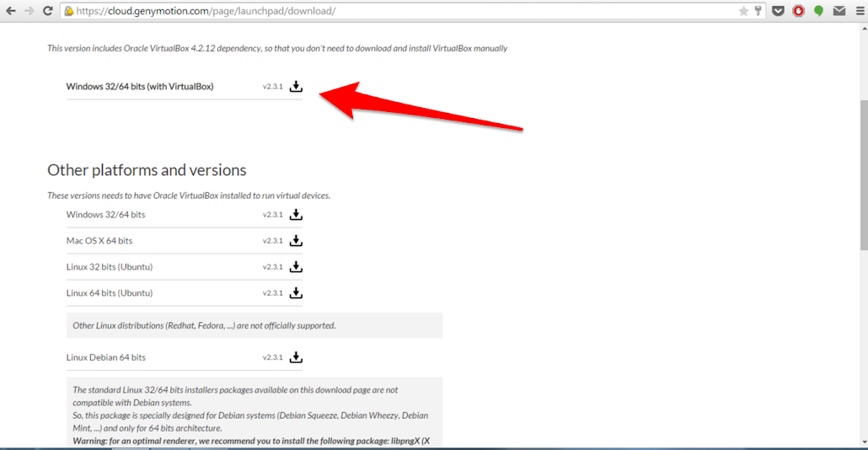
Task: Click the padlock security icon in address bar
Action: pos(68,11)
